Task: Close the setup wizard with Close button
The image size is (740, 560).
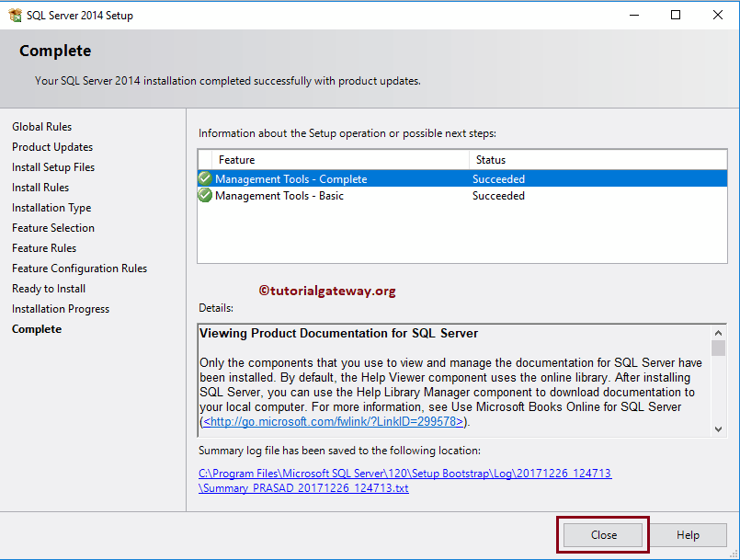Action: 603,535
